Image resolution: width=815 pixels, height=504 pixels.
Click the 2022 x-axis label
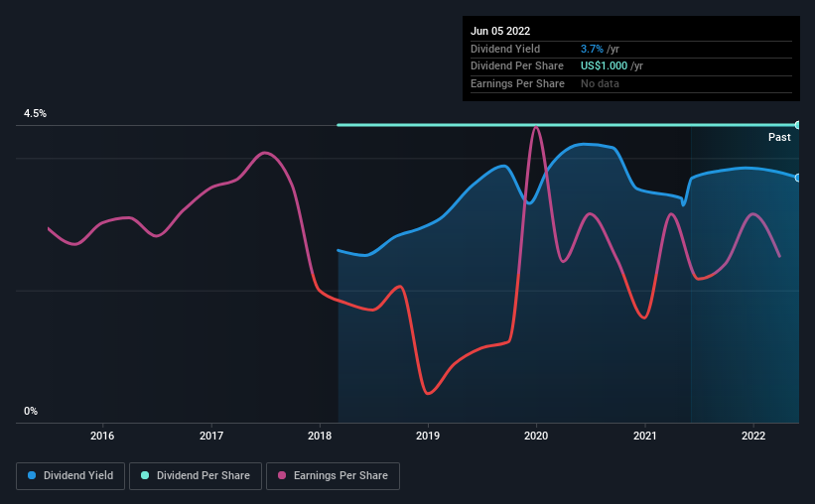(753, 436)
